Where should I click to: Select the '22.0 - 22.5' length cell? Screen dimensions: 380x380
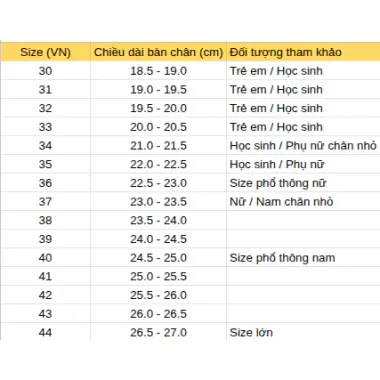(158, 164)
